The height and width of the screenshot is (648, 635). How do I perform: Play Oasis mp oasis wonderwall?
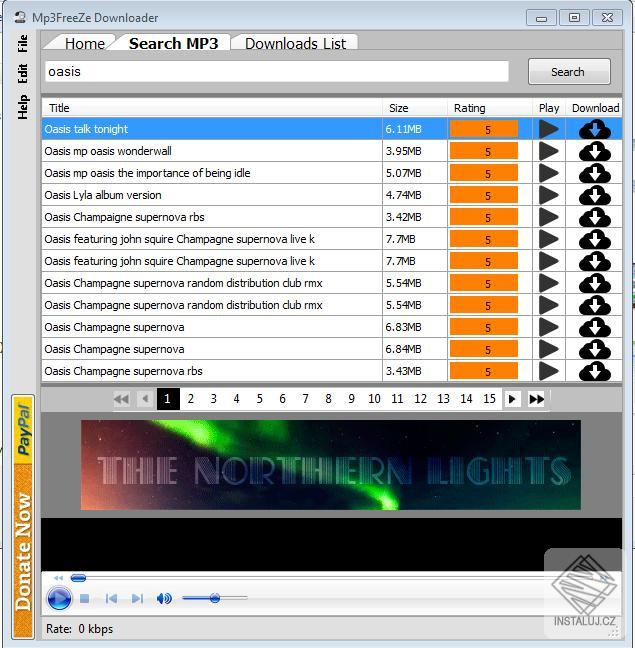549,151
